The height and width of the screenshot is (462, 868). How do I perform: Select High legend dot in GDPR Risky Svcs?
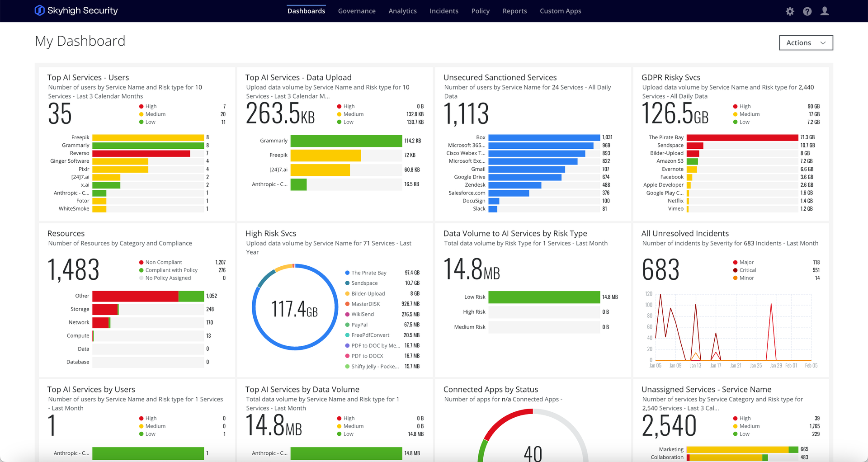736,106
